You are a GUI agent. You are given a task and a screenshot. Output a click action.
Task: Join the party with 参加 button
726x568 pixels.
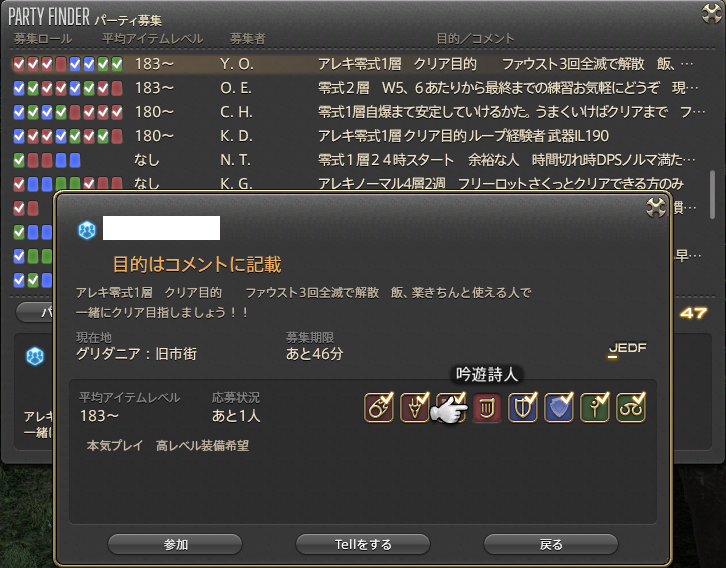point(175,544)
